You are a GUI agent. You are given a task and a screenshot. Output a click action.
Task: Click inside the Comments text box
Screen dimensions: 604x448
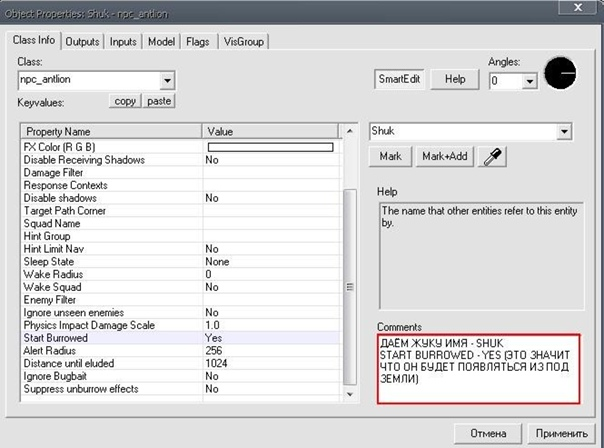[x=478, y=369]
